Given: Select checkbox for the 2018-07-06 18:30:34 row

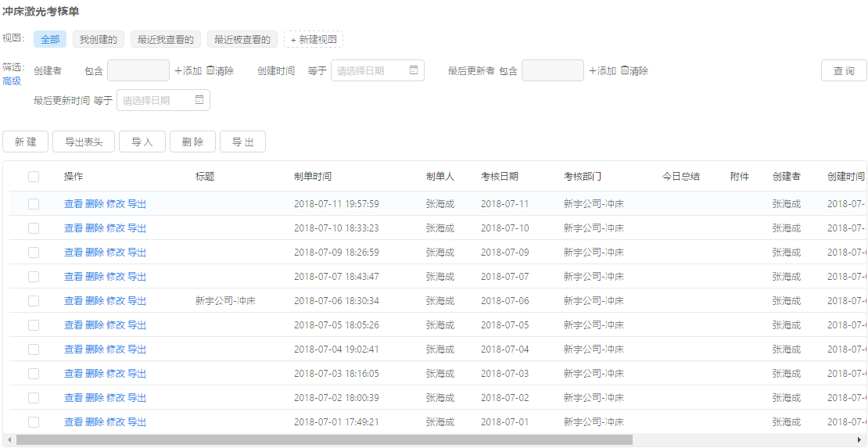Looking at the screenshot, I should (x=34, y=301).
